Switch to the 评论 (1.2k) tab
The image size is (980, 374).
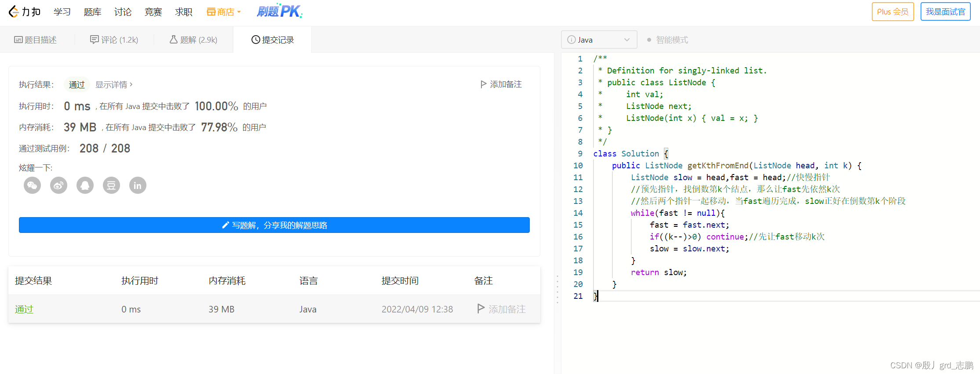point(114,40)
